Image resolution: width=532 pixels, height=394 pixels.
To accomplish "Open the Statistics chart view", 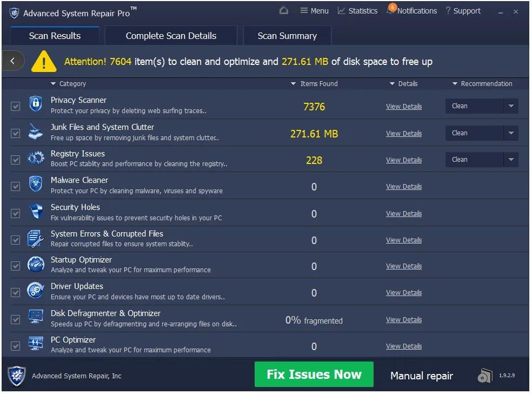I will coord(357,11).
